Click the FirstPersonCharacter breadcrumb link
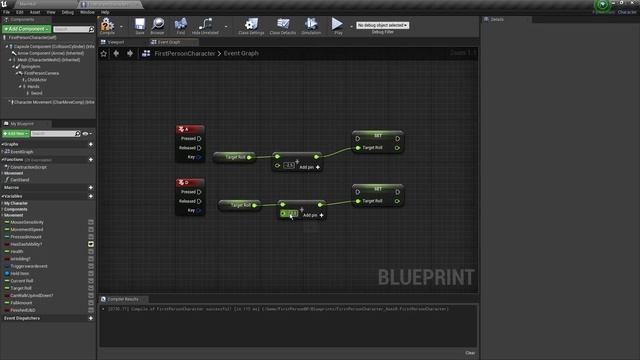 pyautogui.click(x=184, y=53)
